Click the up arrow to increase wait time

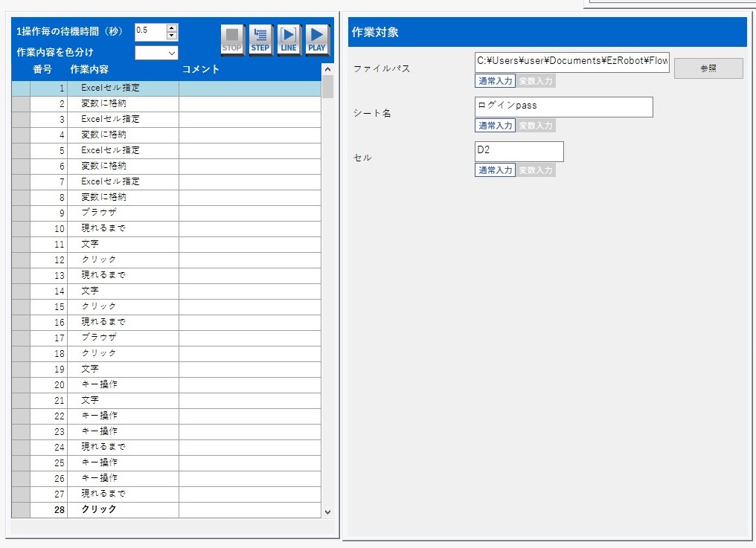click(x=172, y=29)
